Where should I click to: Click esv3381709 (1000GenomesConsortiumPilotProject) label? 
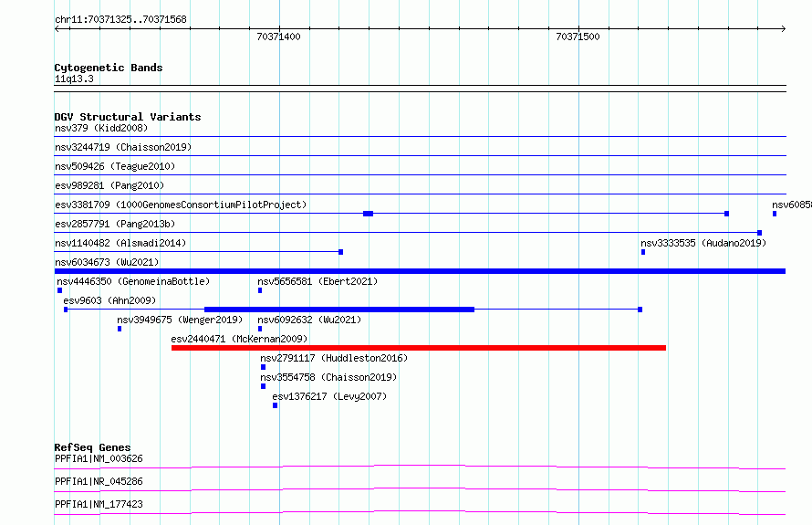pyautogui.click(x=181, y=205)
